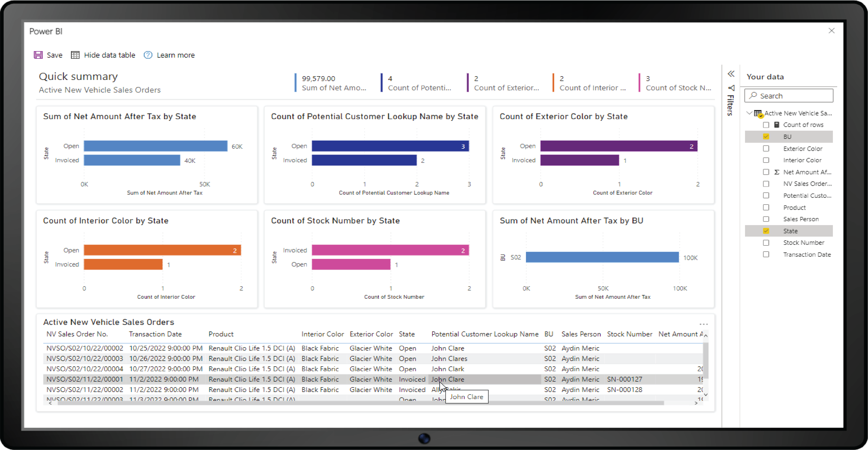Check the Sales Person field checkbox
The image size is (868, 450).
pos(766,219)
